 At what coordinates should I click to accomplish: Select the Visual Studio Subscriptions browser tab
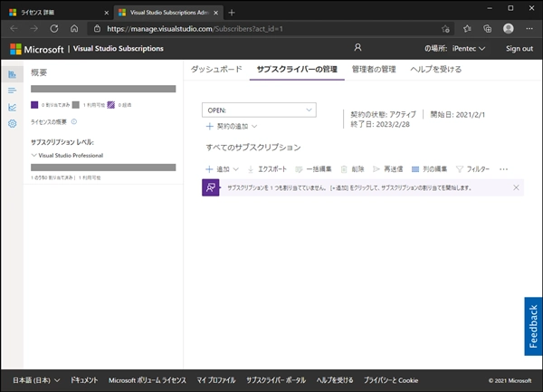pos(168,13)
